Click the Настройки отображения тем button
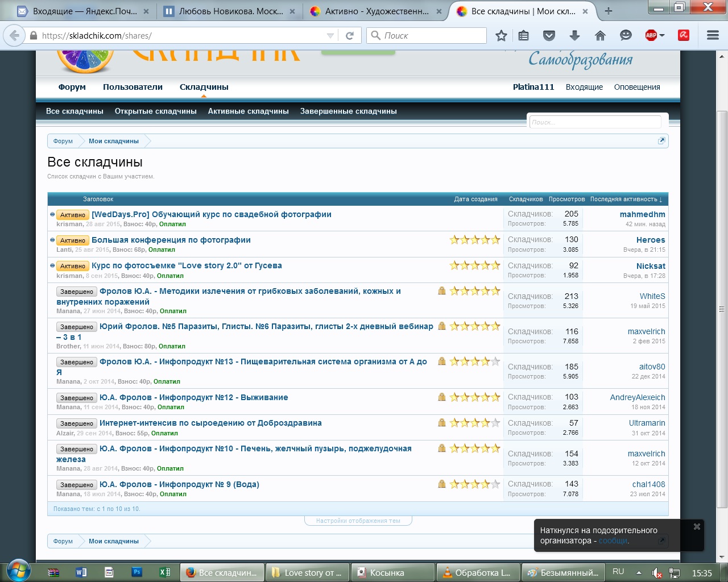Viewport: 728px width, 582px height. (358, 521)
